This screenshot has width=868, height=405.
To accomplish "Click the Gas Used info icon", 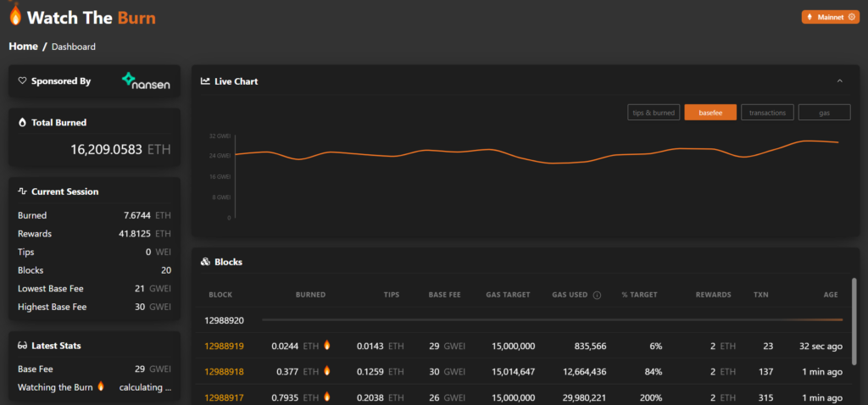I will click(597, 295).
